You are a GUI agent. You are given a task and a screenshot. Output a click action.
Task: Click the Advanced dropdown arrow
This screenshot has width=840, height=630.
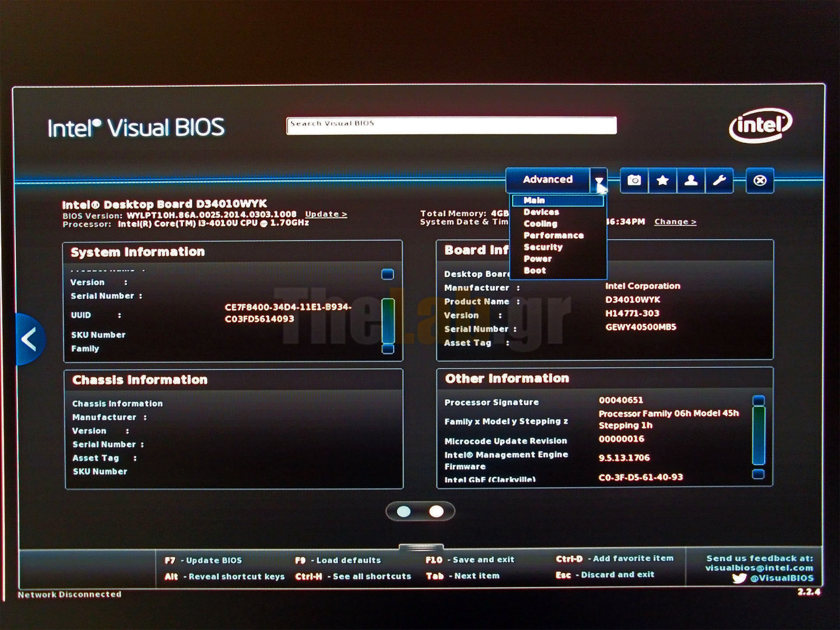598,180
